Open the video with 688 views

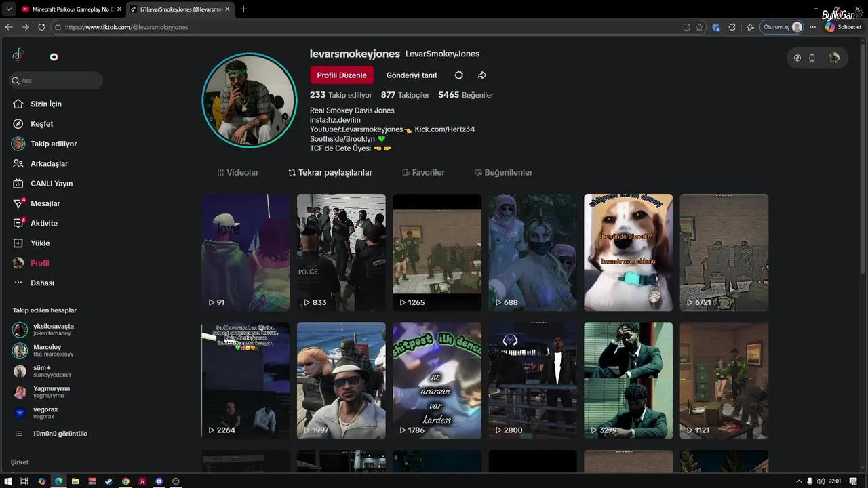point(532,252)
